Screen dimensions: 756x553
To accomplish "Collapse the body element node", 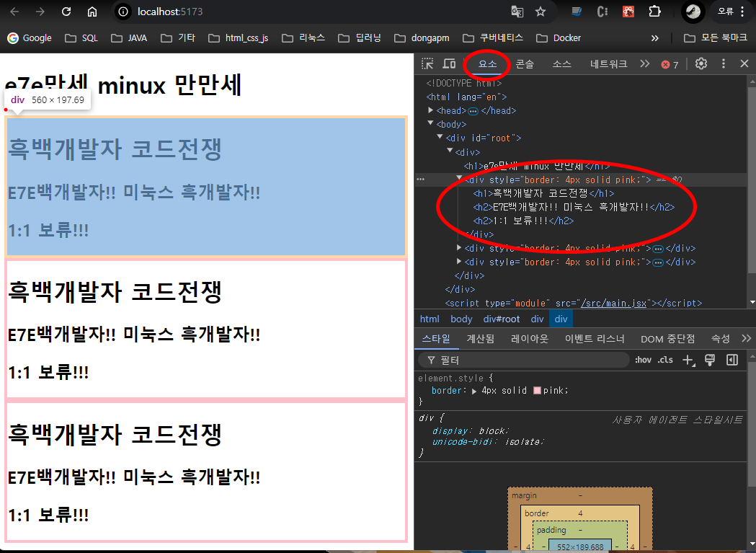I will (430, 123).
